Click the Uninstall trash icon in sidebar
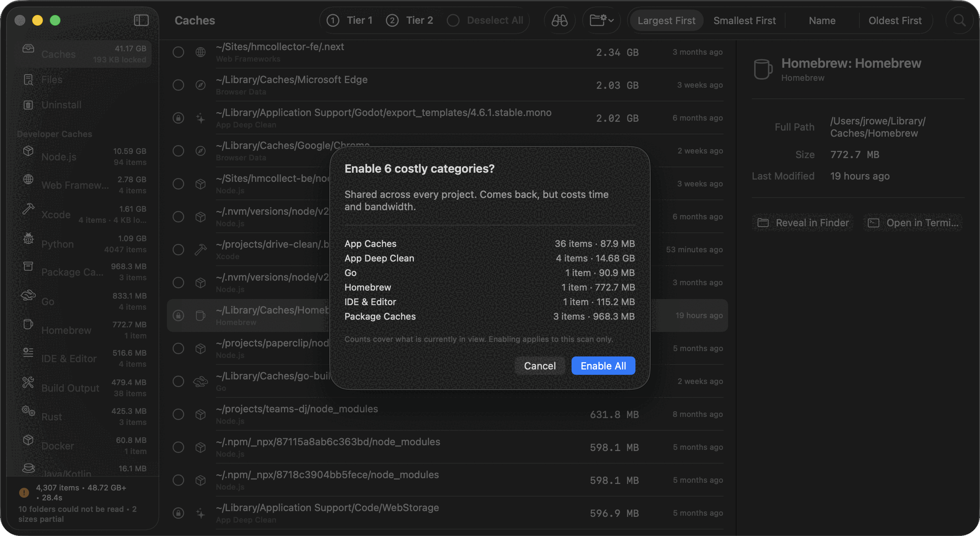 pyautogui.click(x=28, y=105)
